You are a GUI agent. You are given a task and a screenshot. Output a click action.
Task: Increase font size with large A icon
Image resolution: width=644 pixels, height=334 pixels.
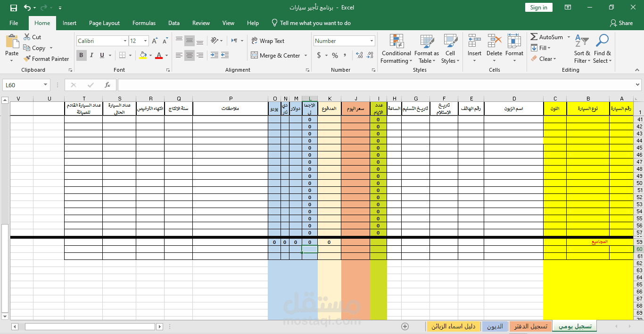click(155, 41)
